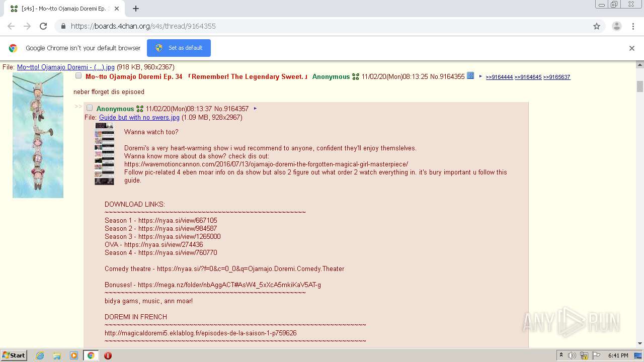The width and height of the screenshot is (644, 362).
Task: Open the volume control tray icon
Action: (572, 355)
